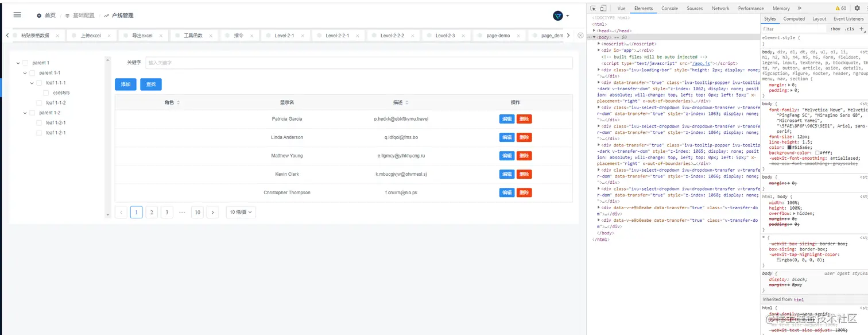Click the circled-x close-all tabs icon
The image size is (868, 335).
(580, 36)
